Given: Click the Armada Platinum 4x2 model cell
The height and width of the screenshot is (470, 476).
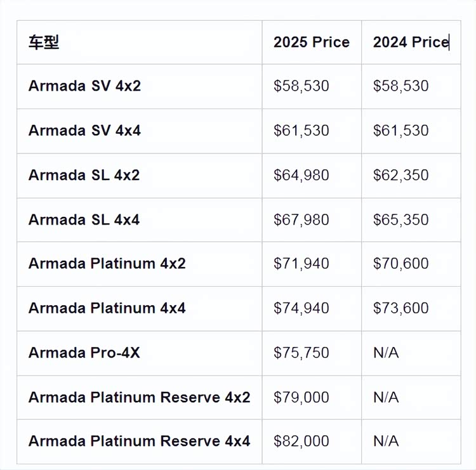Looking at the screenshot, I should (107, 263).
